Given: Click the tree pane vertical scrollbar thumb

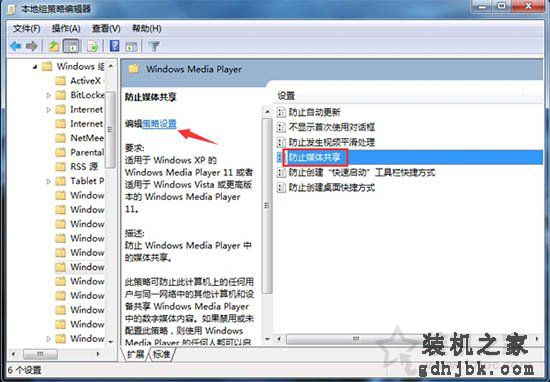Looking at the screenshot, I should point(110,129).
